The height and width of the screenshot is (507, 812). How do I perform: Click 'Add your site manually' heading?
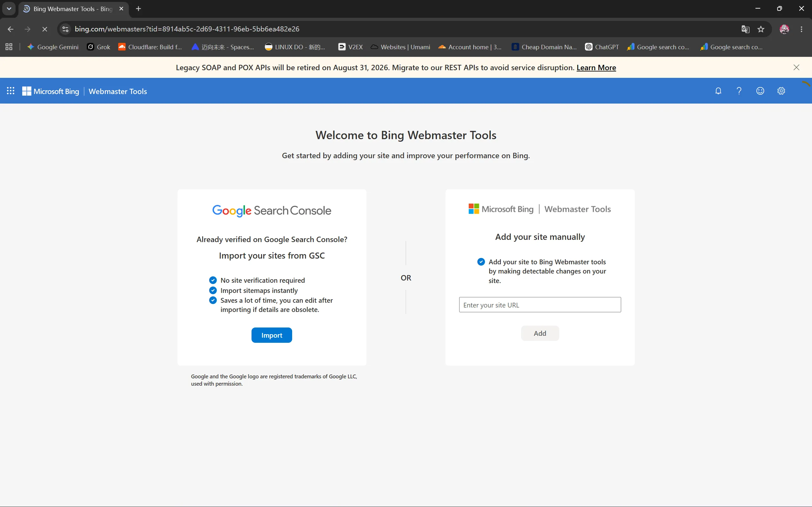pyautogui.click(x=540, y=237)
